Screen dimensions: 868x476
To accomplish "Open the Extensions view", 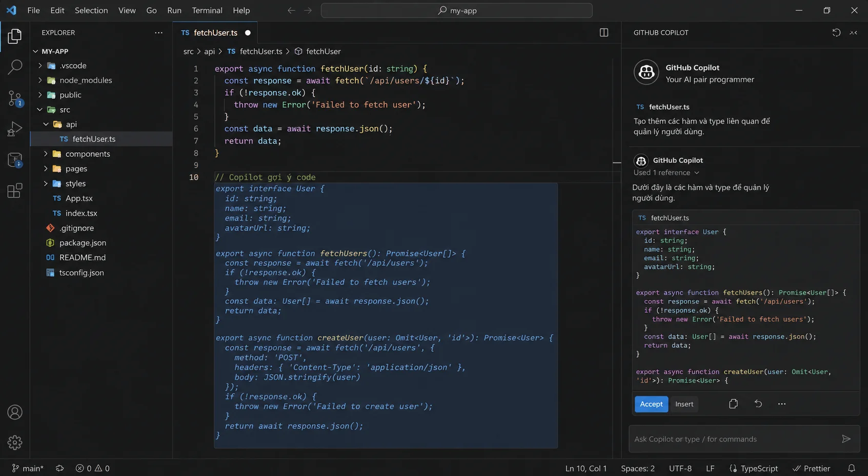I will click(x=15, y=191).
